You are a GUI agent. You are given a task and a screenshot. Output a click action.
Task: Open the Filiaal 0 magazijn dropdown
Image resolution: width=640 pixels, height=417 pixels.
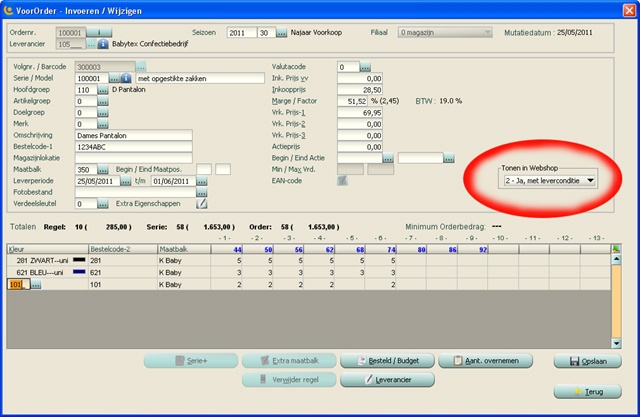(x=445, y=33)
